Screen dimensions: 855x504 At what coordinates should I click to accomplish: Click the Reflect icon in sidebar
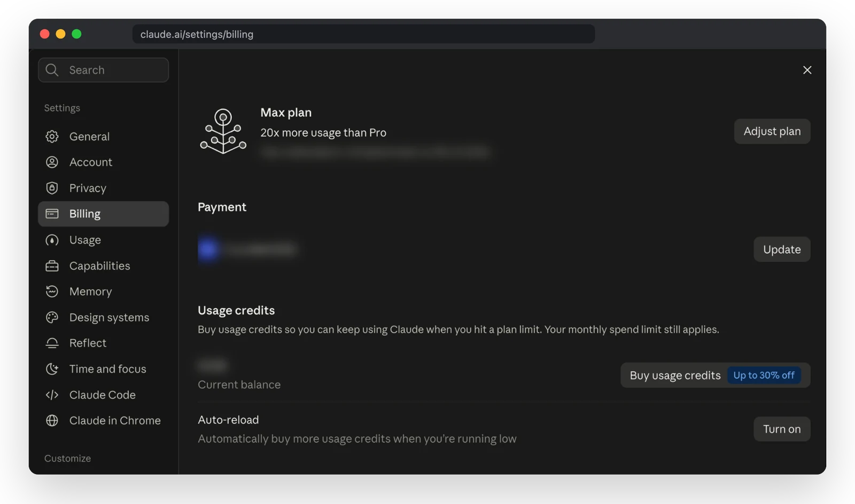(x=52, y=343)
